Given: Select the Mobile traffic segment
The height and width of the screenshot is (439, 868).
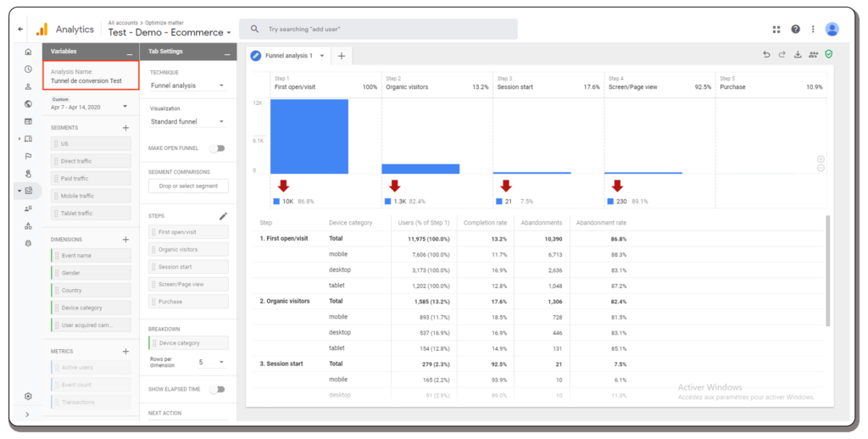Looking at the screenshot, I should (91, 196).
